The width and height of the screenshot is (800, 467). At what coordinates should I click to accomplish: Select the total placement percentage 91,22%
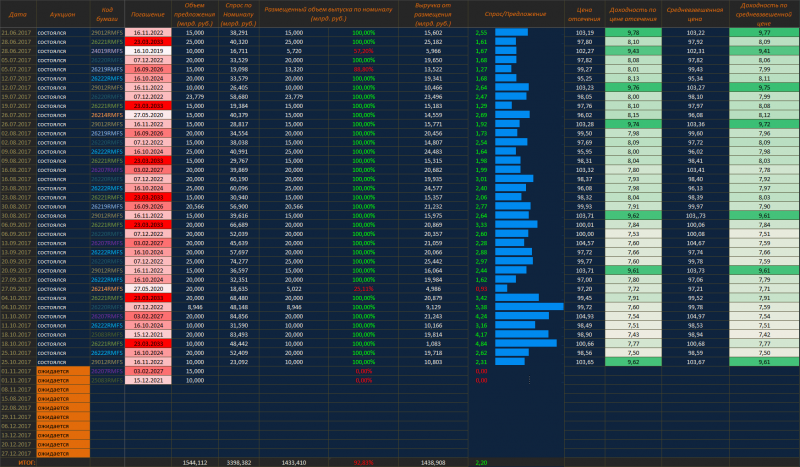364,463
